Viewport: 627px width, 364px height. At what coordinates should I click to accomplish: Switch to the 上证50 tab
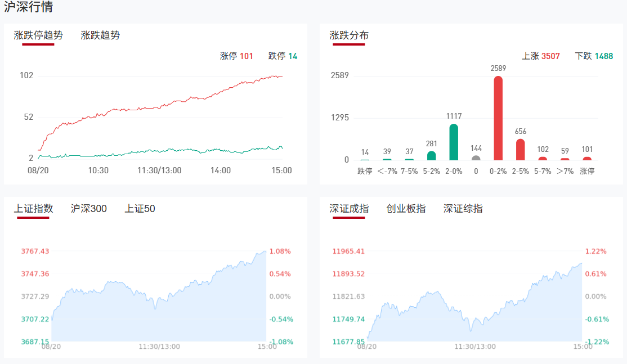[x=140, y=209]
